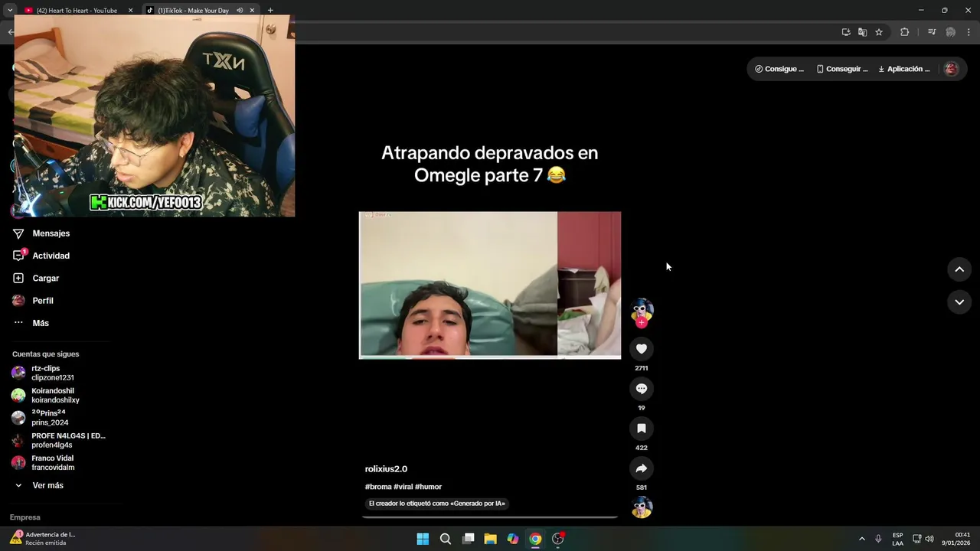The width and height of the screenshot is (980, 551).
Task: Open followed account 'PROFE N4LG4S'
Action: pyautogui.click(x=58, y=440)
